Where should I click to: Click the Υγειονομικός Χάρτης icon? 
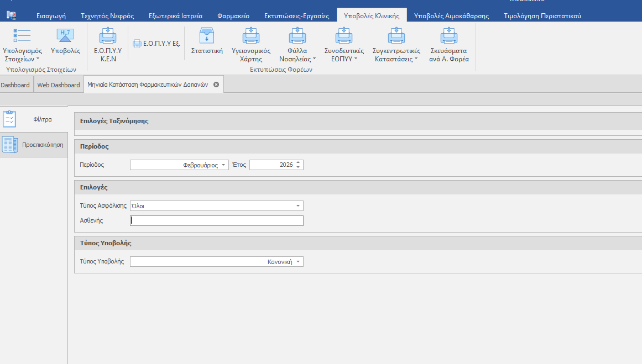tap(250, 36)
